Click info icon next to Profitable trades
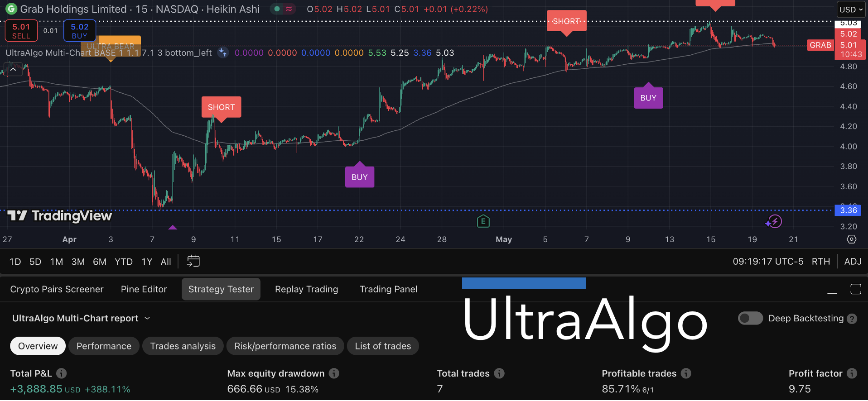Viewport: 868px width, 401px height. click(x=686, y=373)
